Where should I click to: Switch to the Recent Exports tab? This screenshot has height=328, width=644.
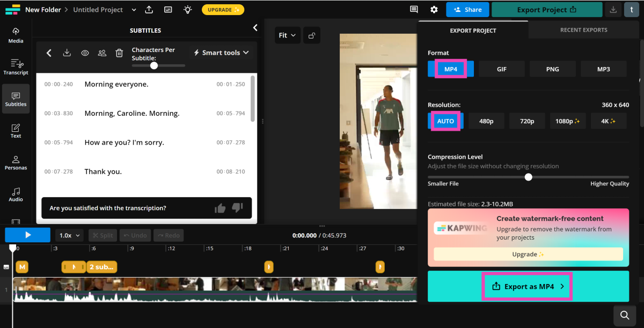583,30
